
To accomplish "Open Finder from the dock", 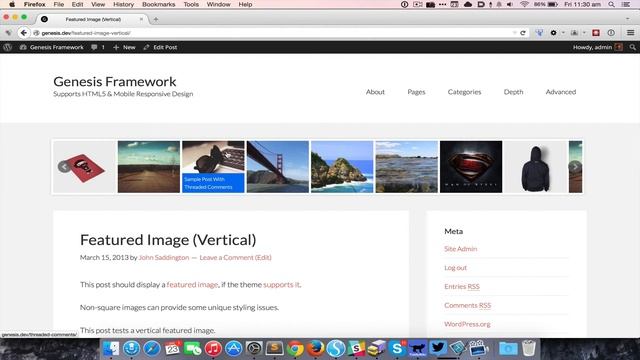I will pos(111,349).
